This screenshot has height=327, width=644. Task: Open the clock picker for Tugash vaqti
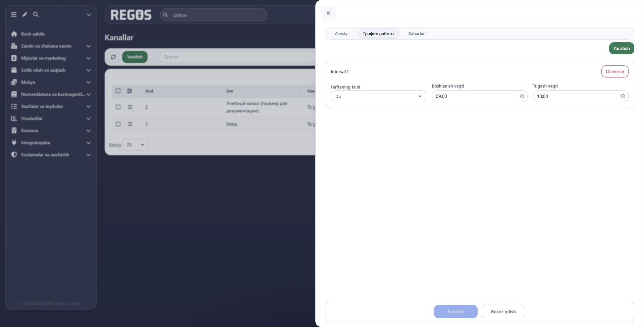tap(623, 96)
